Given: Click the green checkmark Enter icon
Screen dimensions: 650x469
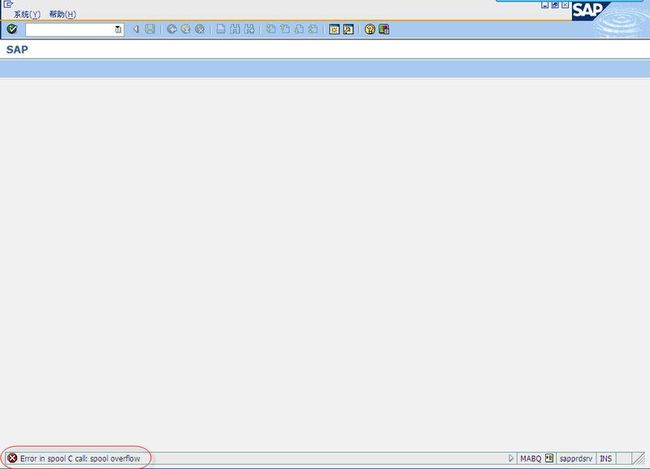Looking at the screenshot, I should click(12, 29).
